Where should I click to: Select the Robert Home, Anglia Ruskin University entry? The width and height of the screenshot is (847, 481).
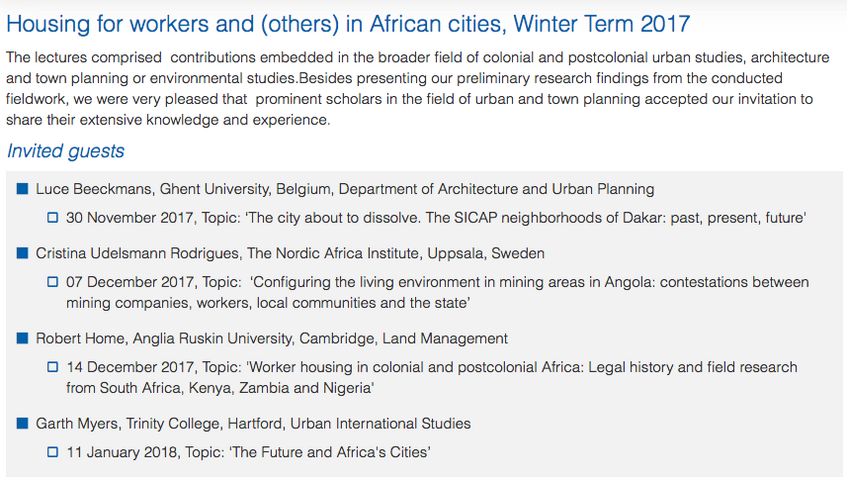(272, 339)
